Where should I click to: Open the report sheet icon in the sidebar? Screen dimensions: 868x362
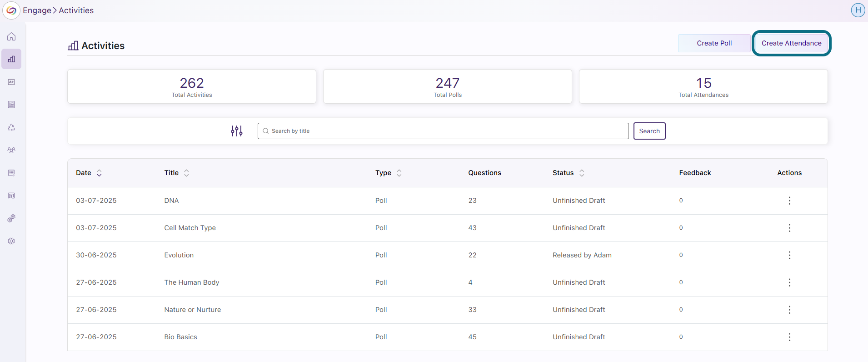(x=11, y=105)
